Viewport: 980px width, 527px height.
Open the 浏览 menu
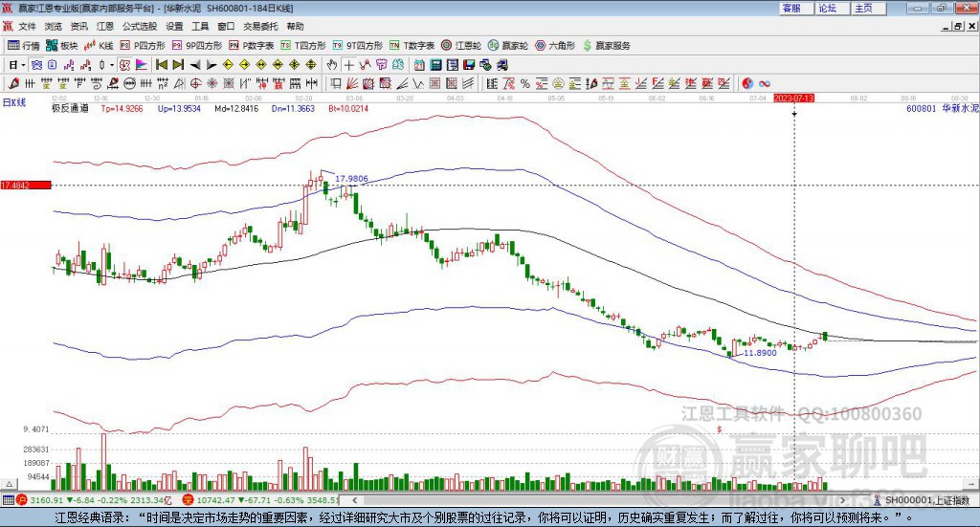54,26
